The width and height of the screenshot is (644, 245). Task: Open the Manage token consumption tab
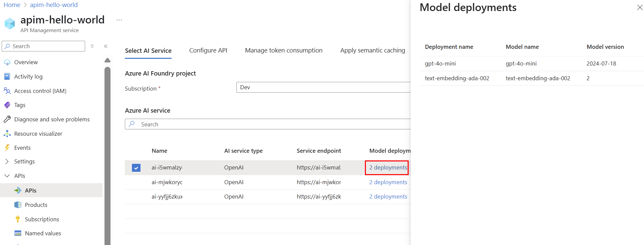coord(283,50)
